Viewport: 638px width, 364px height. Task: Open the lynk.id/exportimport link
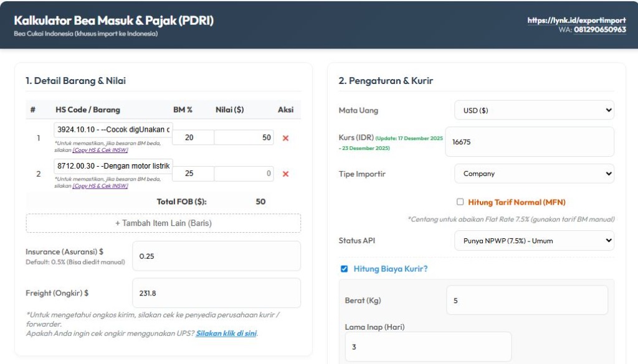[576, 21]
